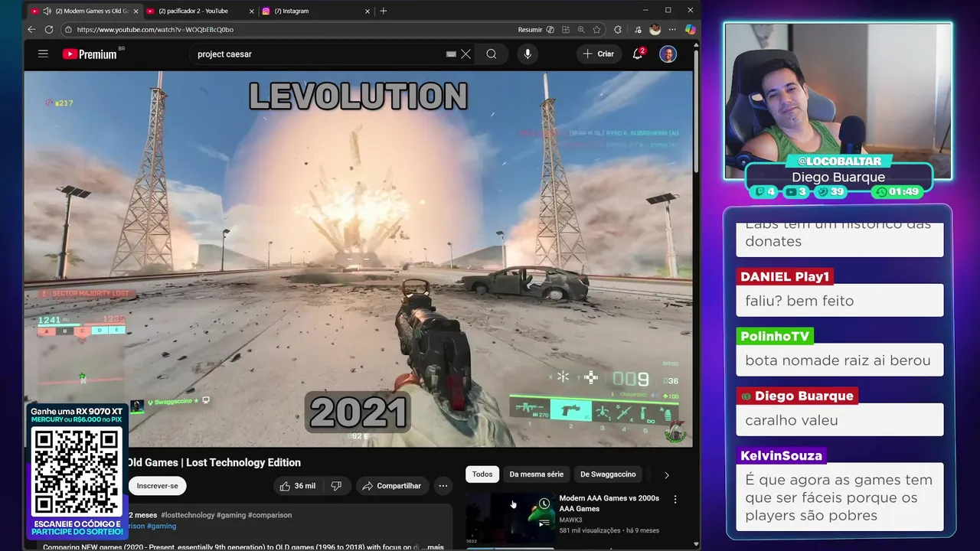Open the on-screen keyboard icon in search
Screen dimensions: 980x551
451,54
